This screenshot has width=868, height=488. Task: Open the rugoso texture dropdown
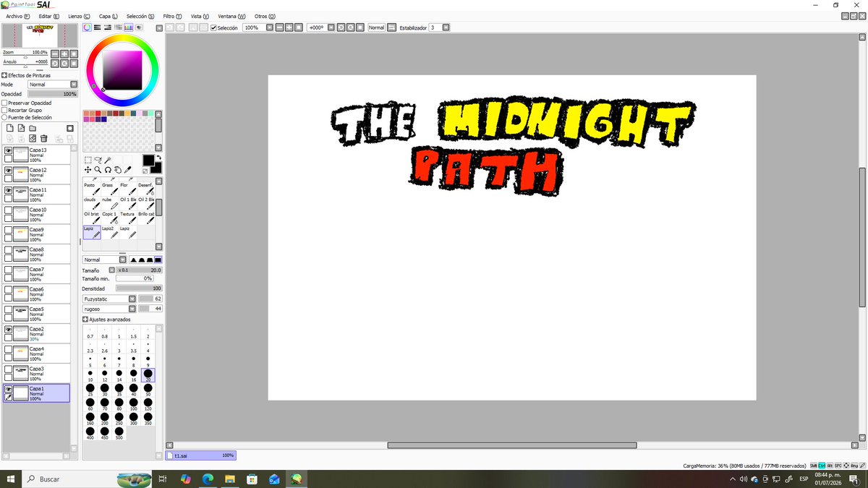click(x=109, y=309)
